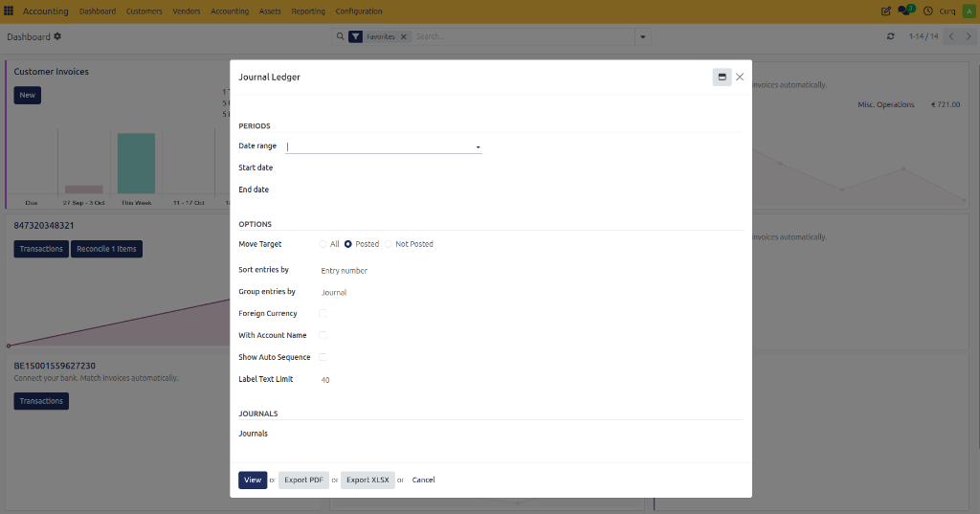Click the search magnifier icon
This screenshot has width=980, height=514.
tap(340, 36)
